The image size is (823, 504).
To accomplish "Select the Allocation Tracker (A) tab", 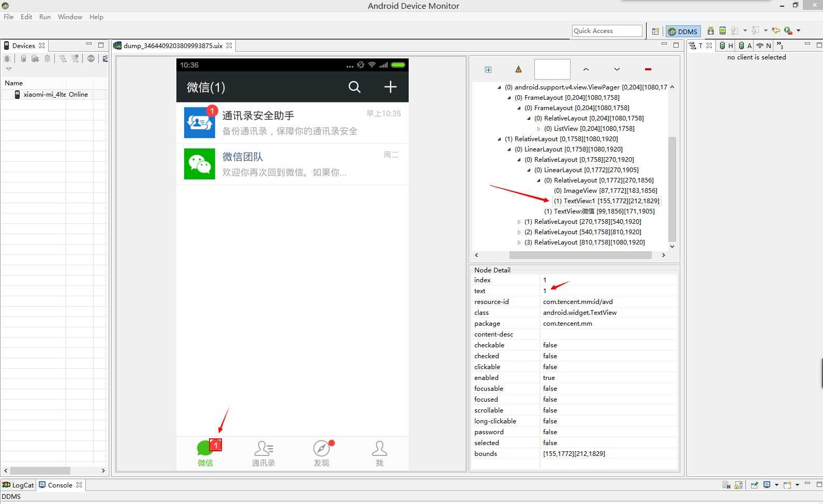I will [745, 45].
